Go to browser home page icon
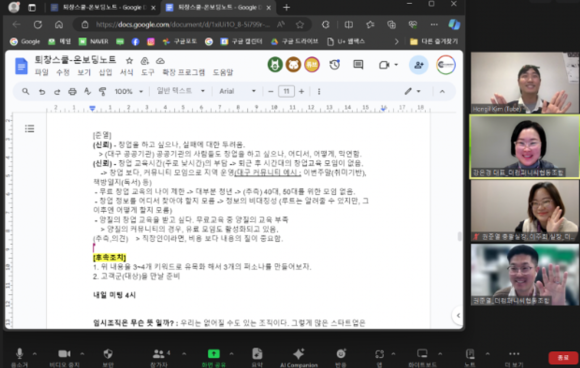The width and height of the screenshot is (580, 368). point(59,25)
